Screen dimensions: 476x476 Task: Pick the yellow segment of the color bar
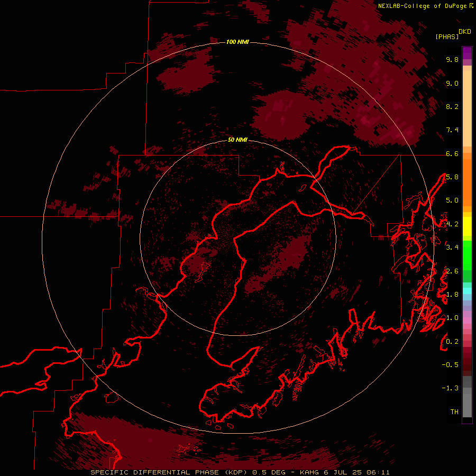[467, 226]
